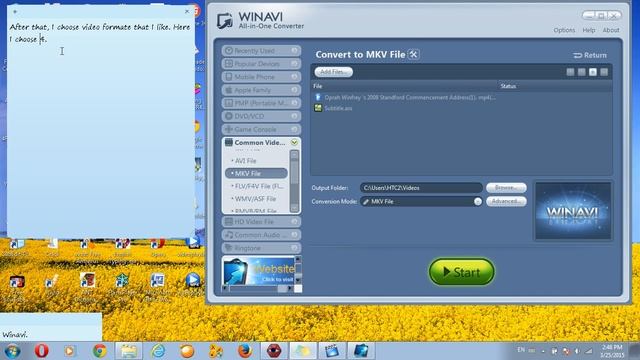This screenshot has width=640, height=360.
Task: Open the taskbar clock and date
Action: 612,351
